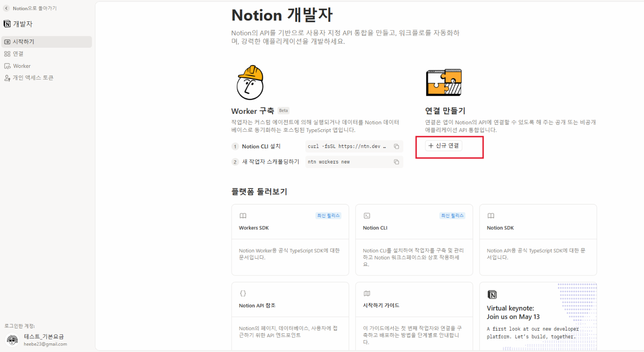
Task: Click the Notion SDK book icon
Action: (491, 216)
